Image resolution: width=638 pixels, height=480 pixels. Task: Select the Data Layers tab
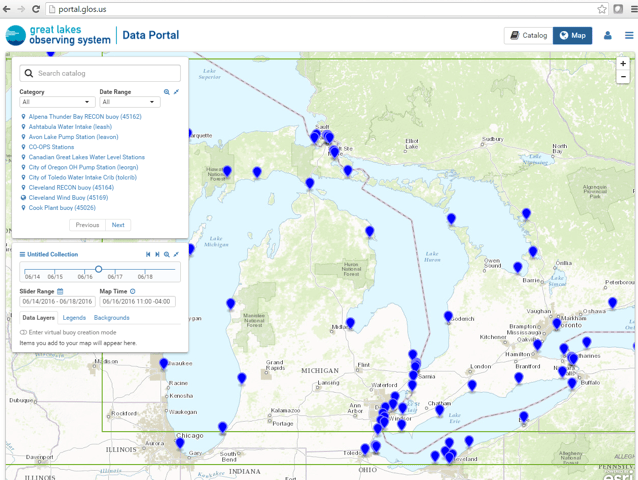(38, 318)
